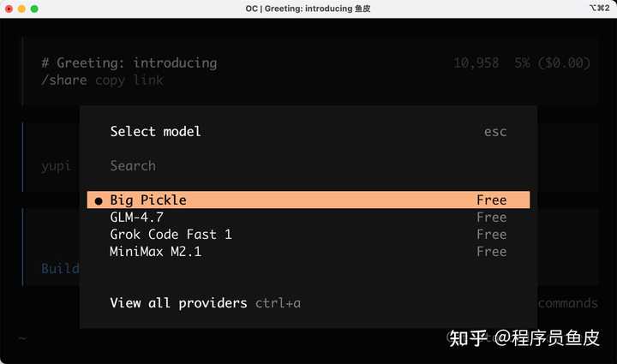This screenshot has width=617, height=364.
Task: Click the /share command text
Action: pos(64,80)
